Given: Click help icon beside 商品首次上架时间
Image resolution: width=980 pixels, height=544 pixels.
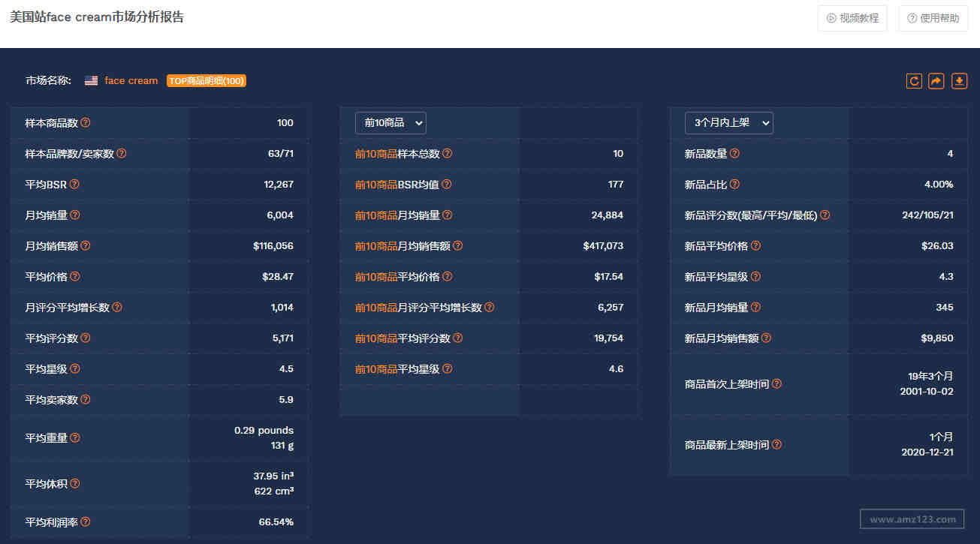Looking at the screenshot, I should click(x=776, y=384).
